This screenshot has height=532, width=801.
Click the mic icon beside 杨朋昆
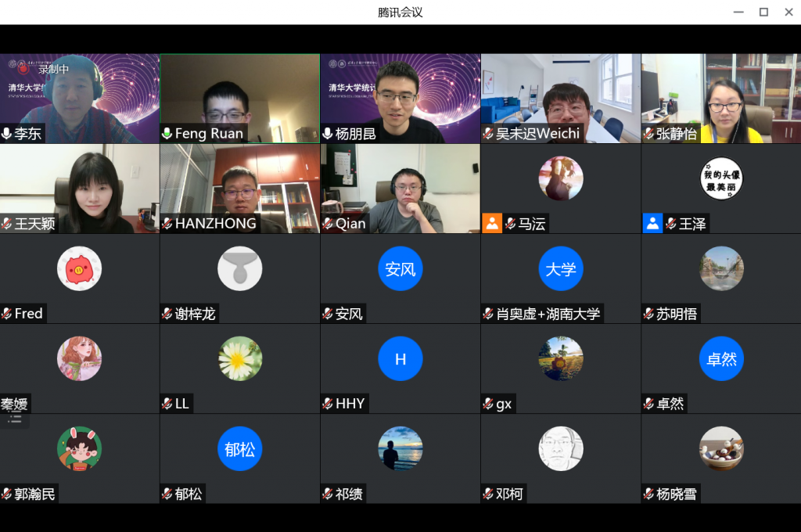coord(327,134)
